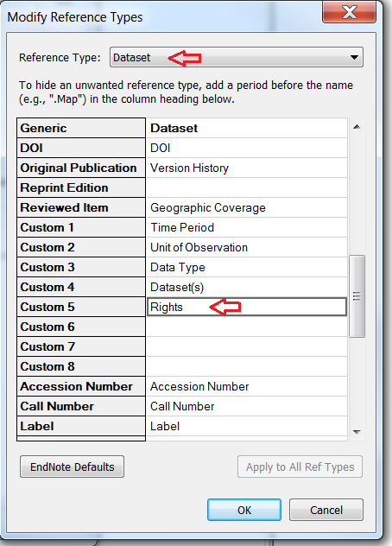Open the Reference Type dropdown
Viewport: 392px width, 546px height.
tap(237, 57)
